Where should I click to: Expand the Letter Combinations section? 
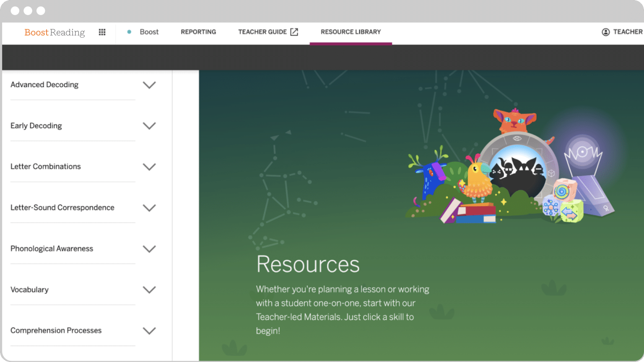[x=149, y=166]
